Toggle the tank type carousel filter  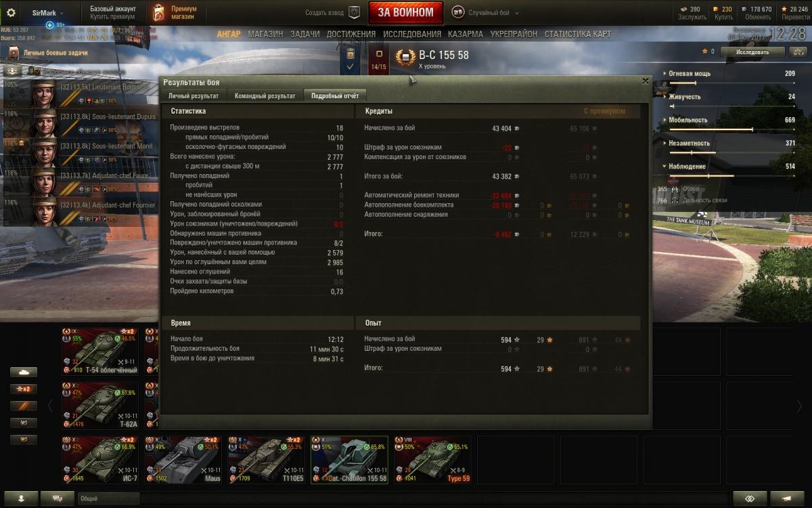click(x=24, y=372)
